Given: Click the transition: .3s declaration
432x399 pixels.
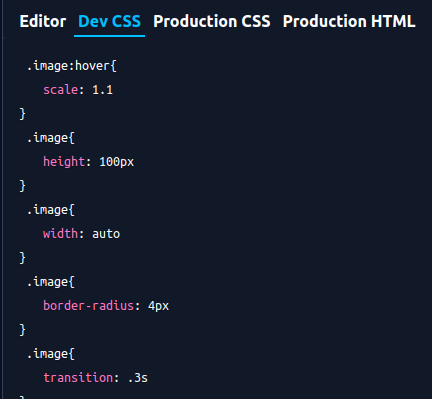Looking at the screenshot, I should (96, 378).
